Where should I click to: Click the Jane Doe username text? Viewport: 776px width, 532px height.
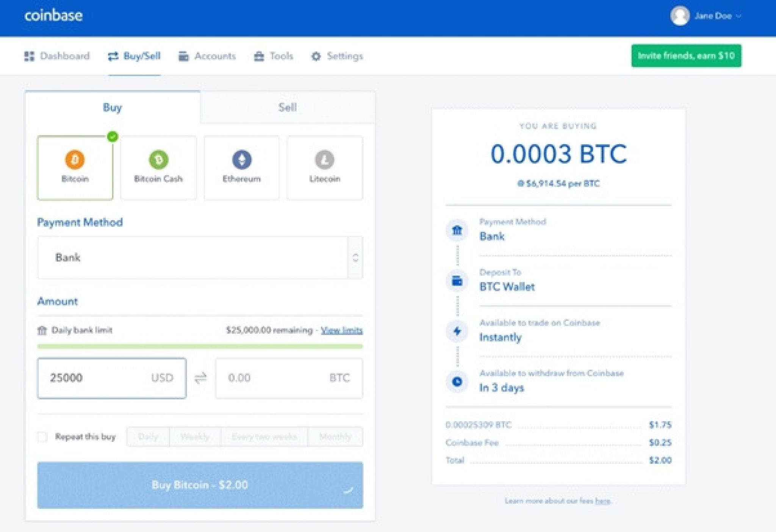click(x=713, y=16)
